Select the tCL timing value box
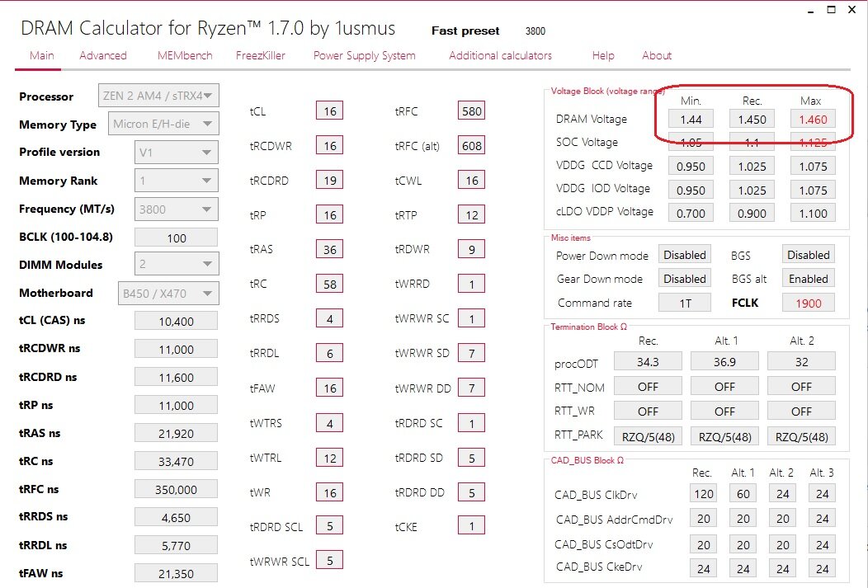Viewport: 868px width, 588px height. tap(329, 111)
